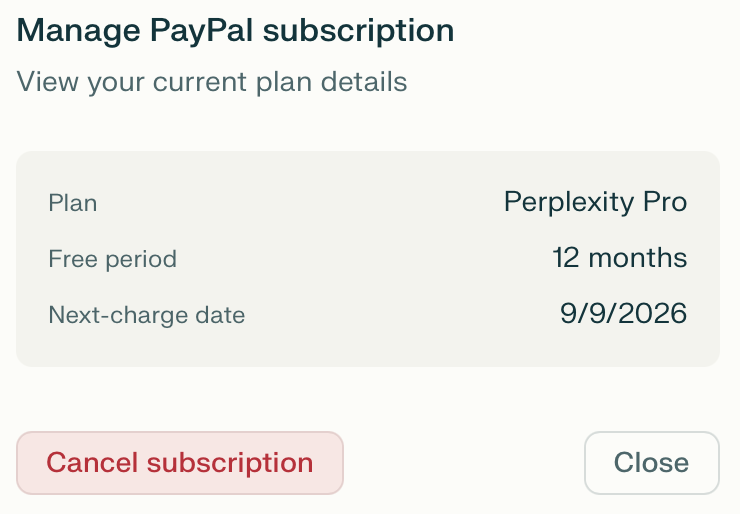Viewport: 740px width, 514px height.
Task: Click the 9/9/2026 date value
Action: [623, 314]
